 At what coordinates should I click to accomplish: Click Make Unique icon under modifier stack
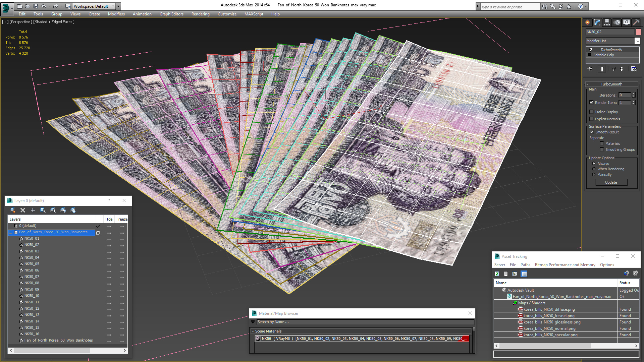[613, 69]
